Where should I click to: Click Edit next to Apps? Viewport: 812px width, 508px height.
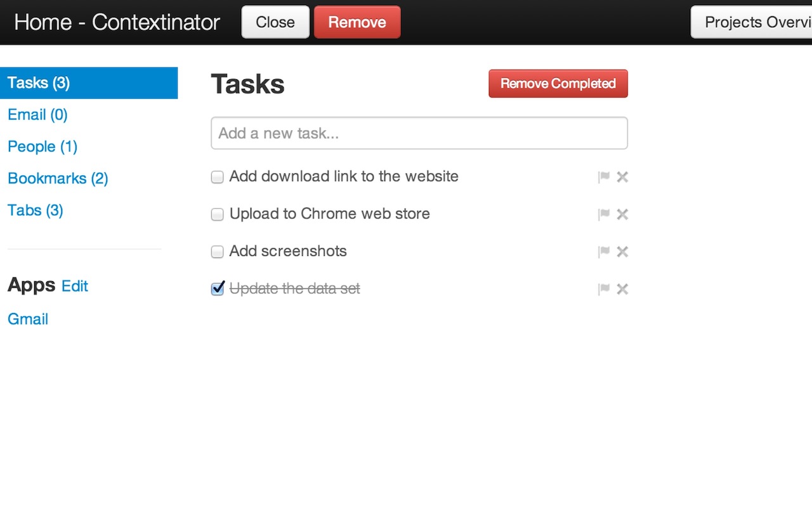75,286
